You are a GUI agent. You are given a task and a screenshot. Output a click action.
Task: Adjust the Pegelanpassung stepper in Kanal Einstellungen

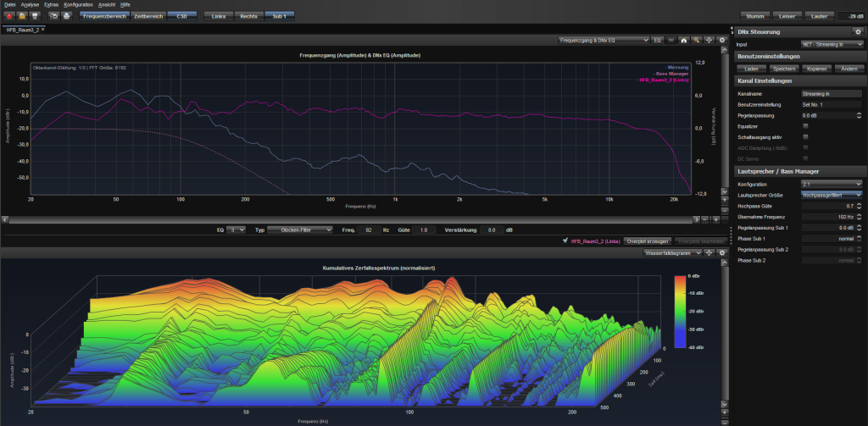click(x=859, y=116)
